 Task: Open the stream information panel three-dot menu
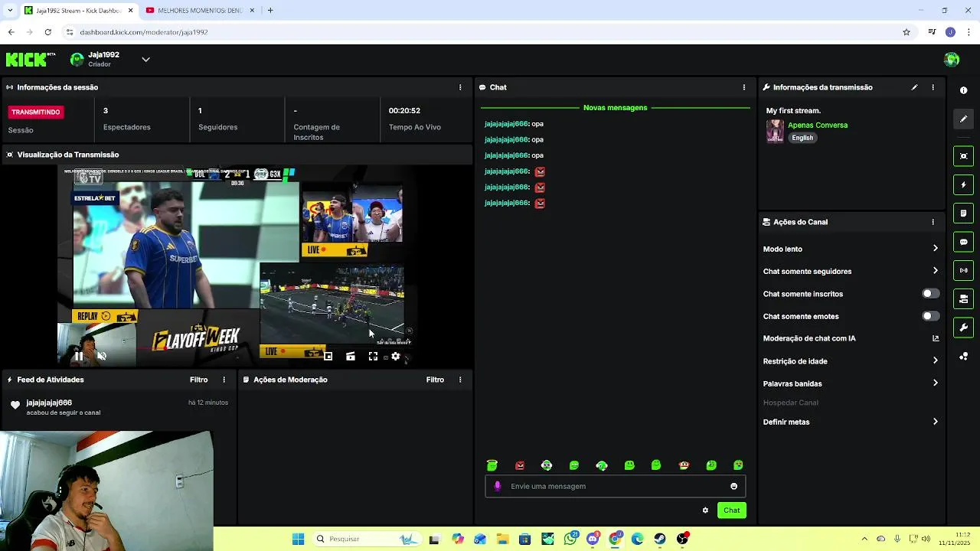(x=933, y=87)
